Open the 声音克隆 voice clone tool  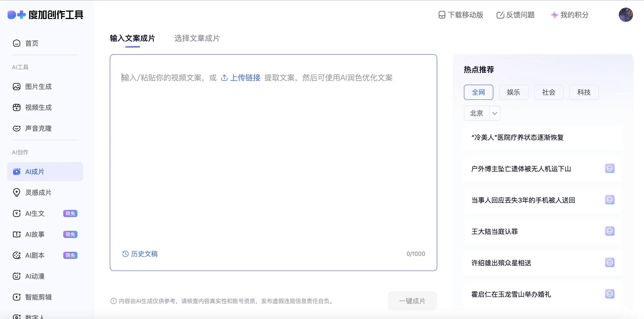pos(38,129)
